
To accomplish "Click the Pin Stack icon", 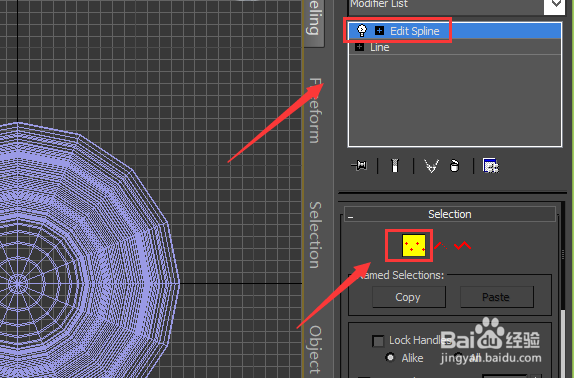I will pos(359,166).
